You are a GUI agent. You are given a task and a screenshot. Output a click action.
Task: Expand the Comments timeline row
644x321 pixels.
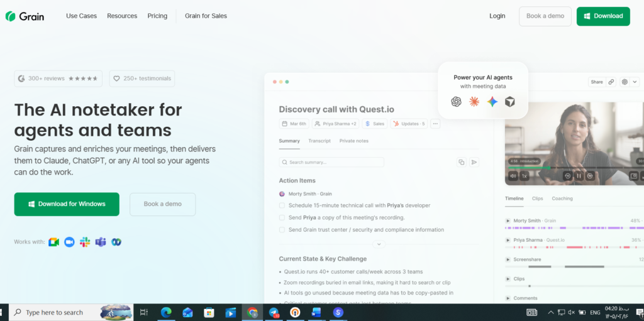tap(508, 298)
